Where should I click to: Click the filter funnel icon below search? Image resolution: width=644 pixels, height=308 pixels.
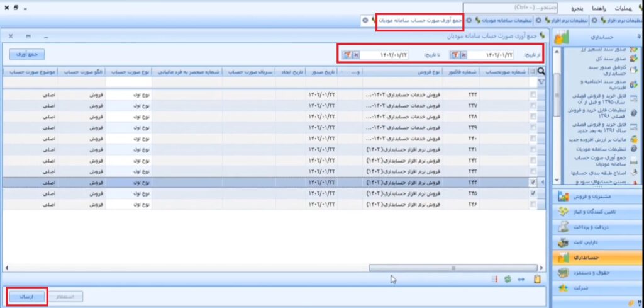click(541, 82)
